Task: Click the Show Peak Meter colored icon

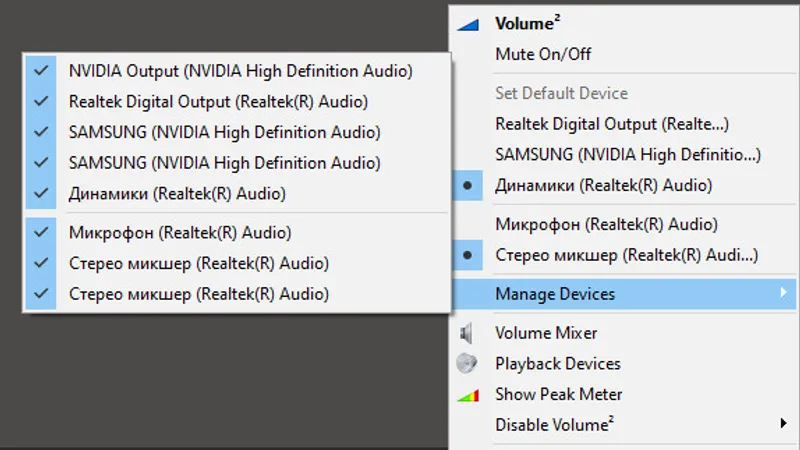Action: pos(467,395)
